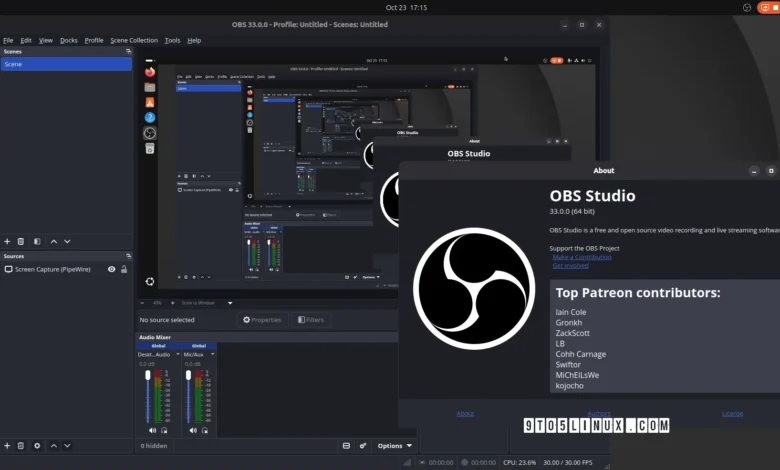Screen dimensions: 780x470
Task: Open the Edit menu
Action: point(26,40)
